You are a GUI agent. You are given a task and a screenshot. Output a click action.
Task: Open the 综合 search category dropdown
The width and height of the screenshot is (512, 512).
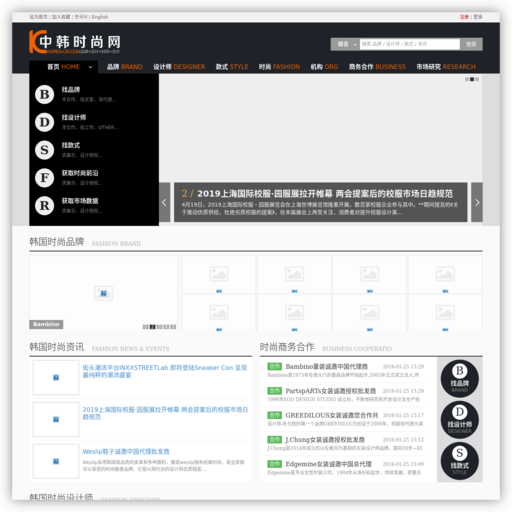coord(345,44)
